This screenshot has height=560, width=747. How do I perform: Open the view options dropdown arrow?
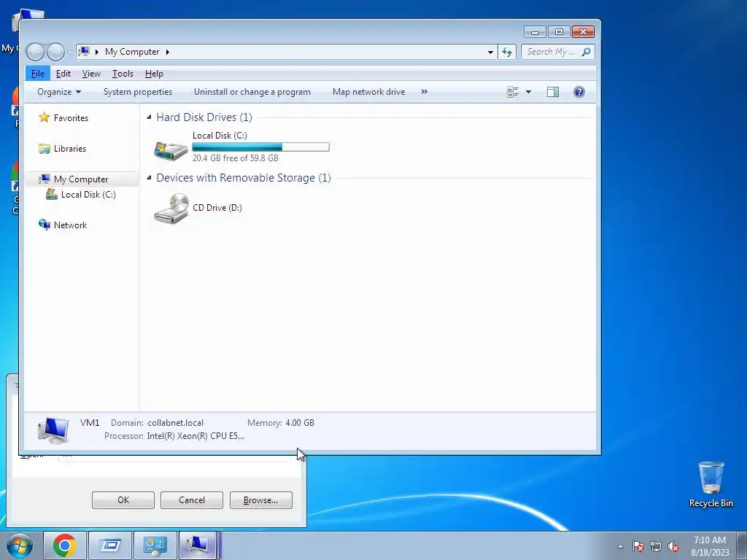(528, 92)
